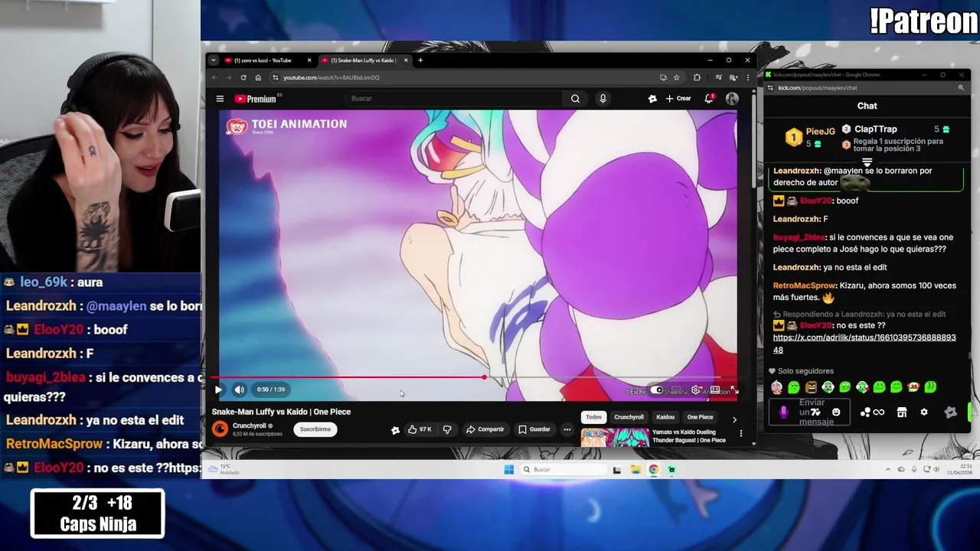The image size is (980, 551).
Task: Click the sparkle icon left of like button
Action: [x=395, y=430]
